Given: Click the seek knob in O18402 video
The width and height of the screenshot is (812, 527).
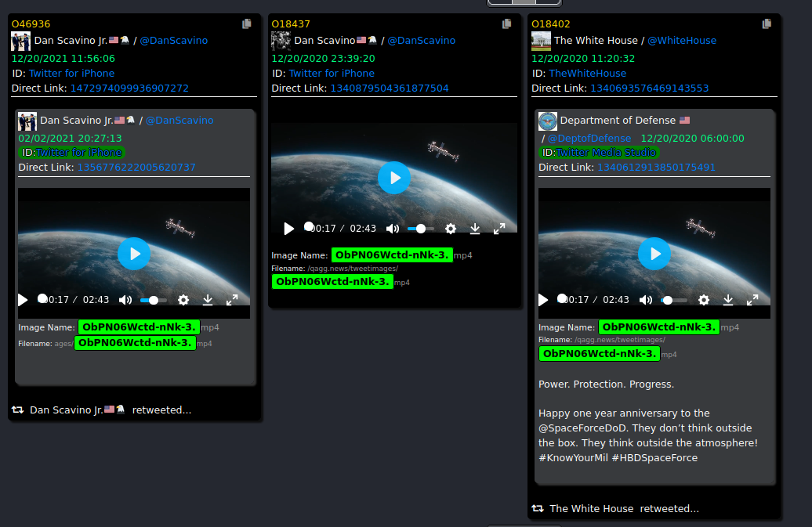Looking at the screenshot, I should click(x=562, y=298).
